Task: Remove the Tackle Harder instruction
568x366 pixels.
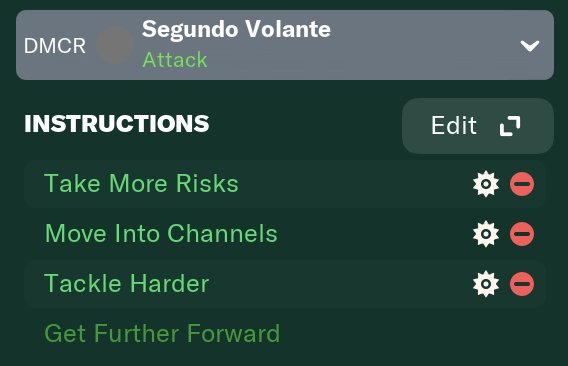Action: click(x=522, y=284)
